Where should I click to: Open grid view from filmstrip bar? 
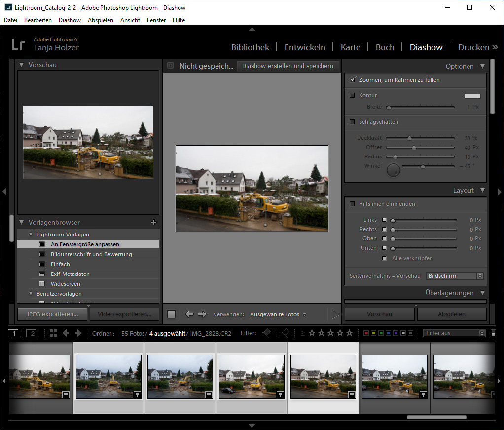53,333
